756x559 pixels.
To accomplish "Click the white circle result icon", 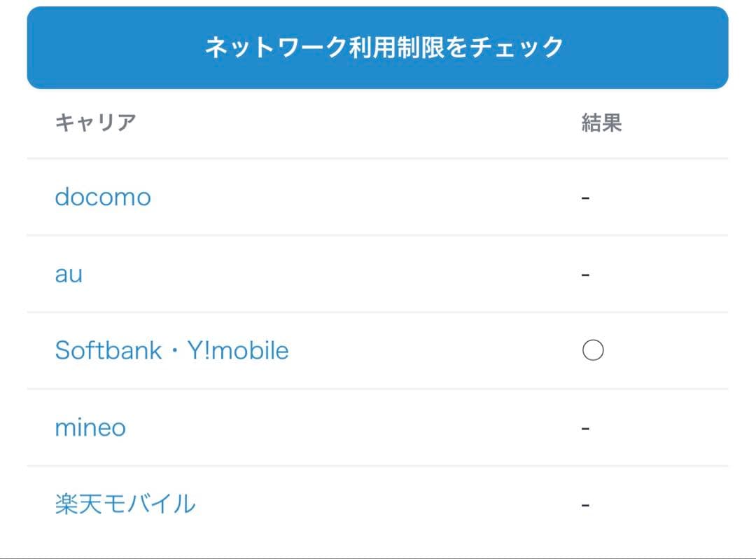I will click(x=593, y=350).
